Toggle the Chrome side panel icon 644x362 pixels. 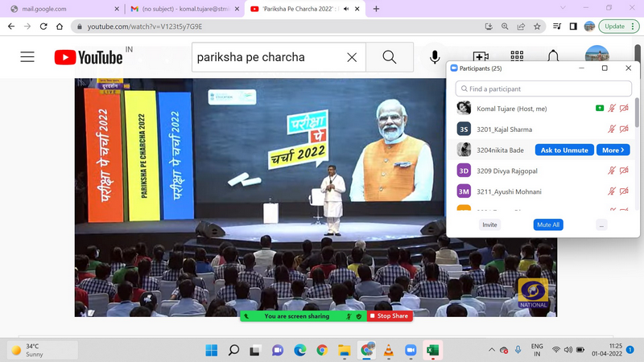(573, 27)
